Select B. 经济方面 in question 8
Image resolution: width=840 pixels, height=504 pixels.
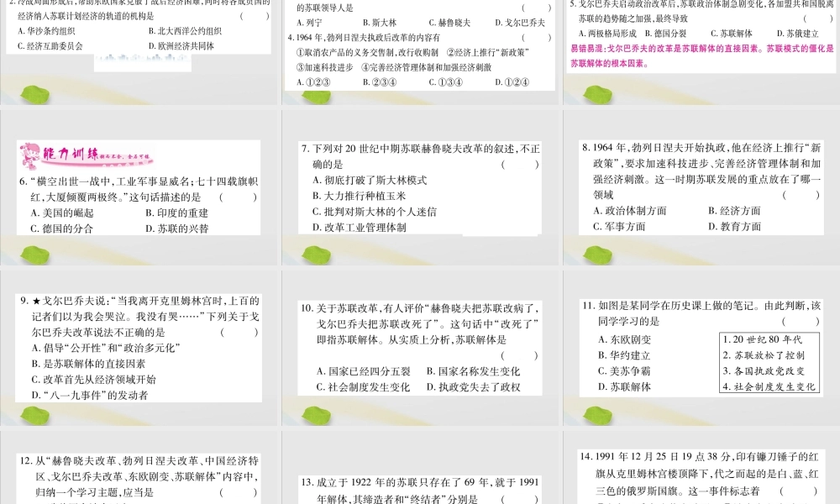734,211
